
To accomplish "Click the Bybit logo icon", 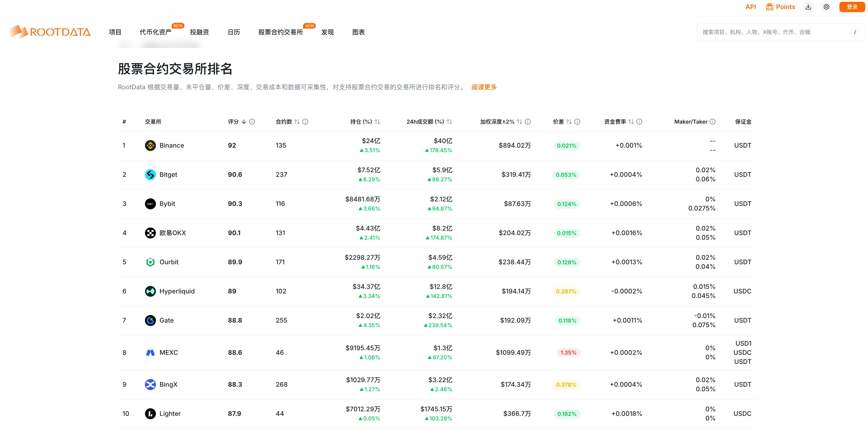I will pos(150,204).
